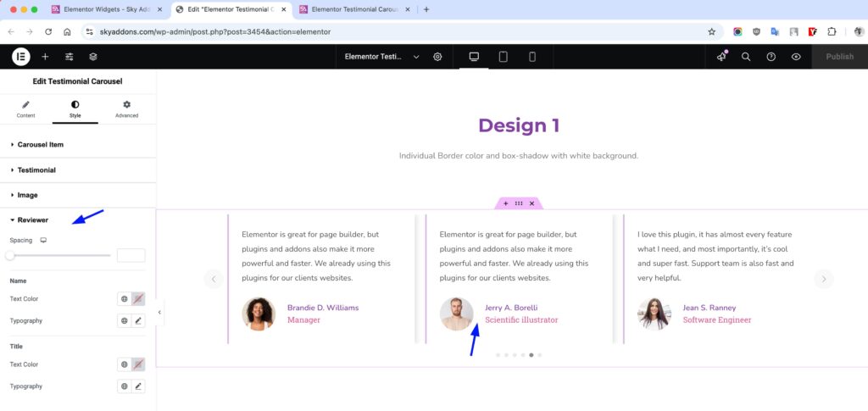Viewport: 868px width, 411px height.
Task: Open page settings gear icon
Action: click(437, 57)
